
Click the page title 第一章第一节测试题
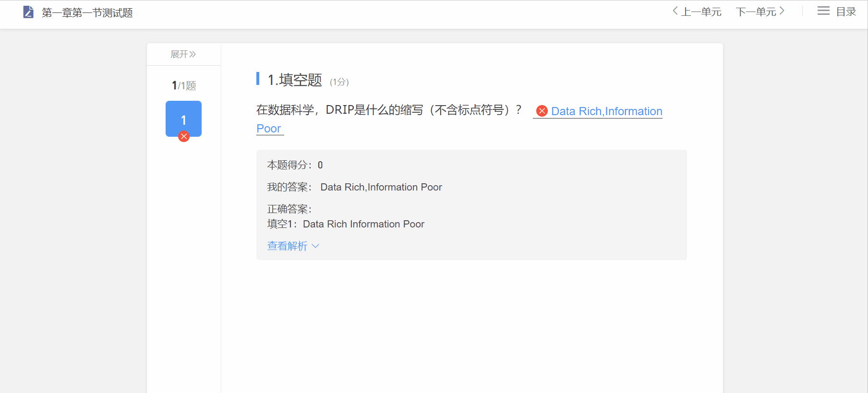[x=87, y=12]
